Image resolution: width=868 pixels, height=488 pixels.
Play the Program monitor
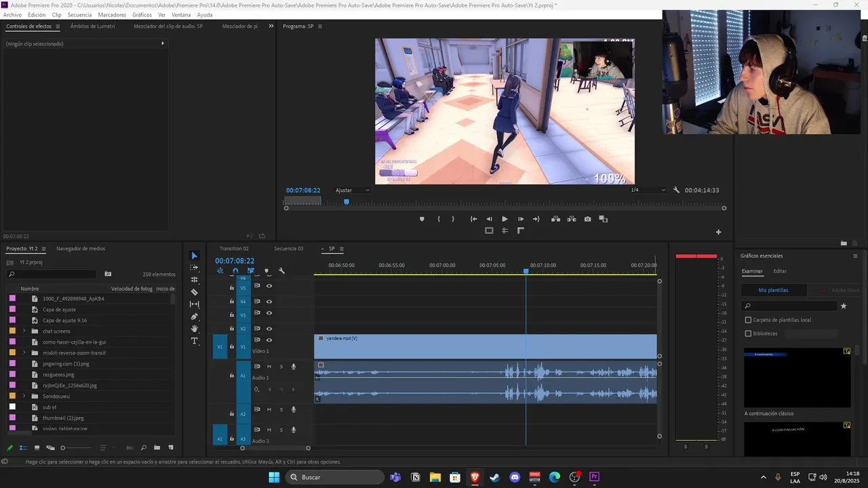tap(505, 219)
